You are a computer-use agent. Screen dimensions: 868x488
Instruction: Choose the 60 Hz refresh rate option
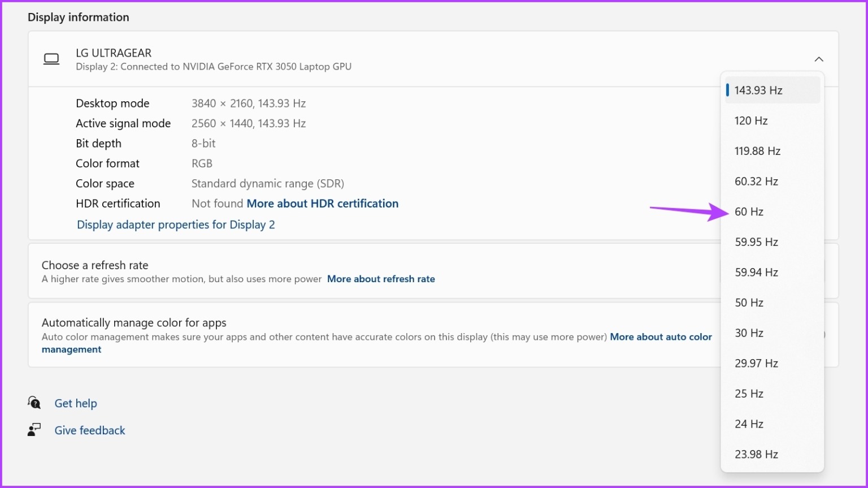(749, 212)
